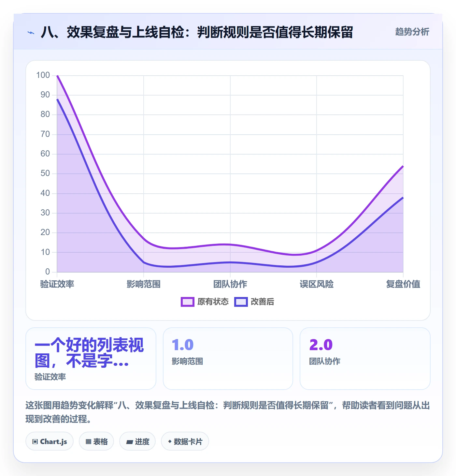Toggle the 原有状态 legend color box
The height and width of the screenshot is (476, 456).
coord(187,302)
